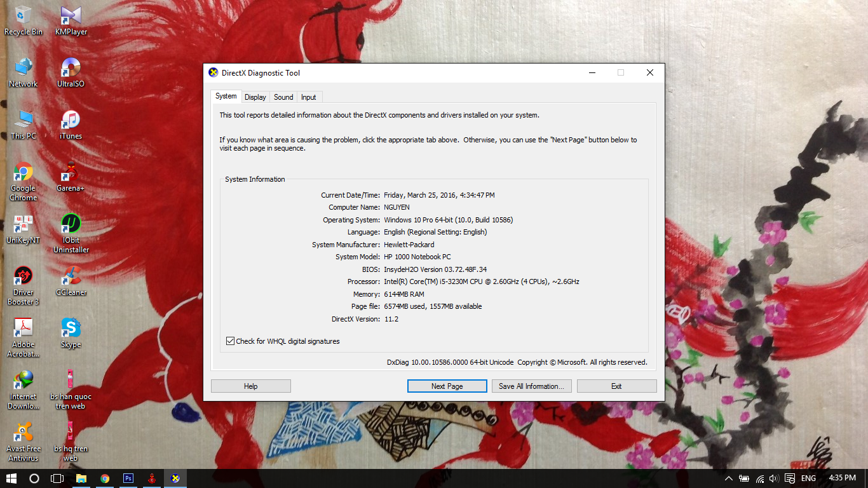This screenshot has width=868, height=488.
Task: Click the Intel Core i5-3230M processor text
Action: tap(482, 281)
